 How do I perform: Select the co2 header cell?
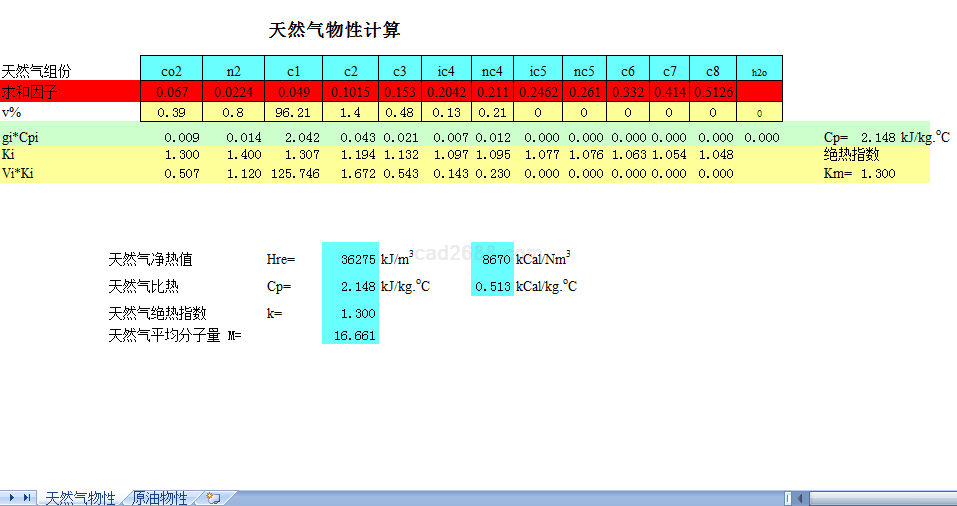click(171, 71)
